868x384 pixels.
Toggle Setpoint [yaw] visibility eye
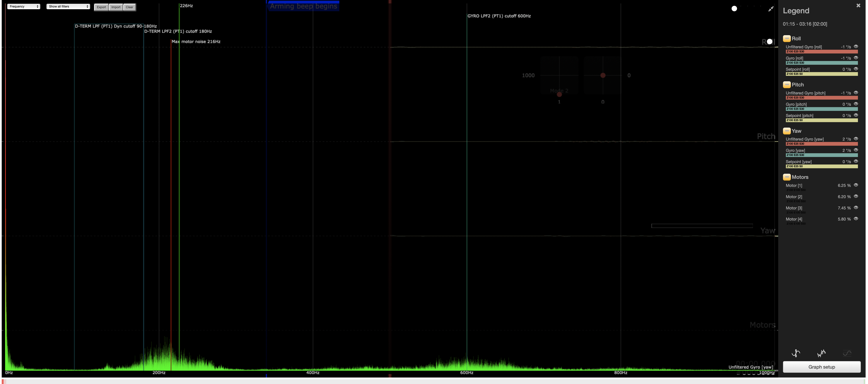tap(856, 161)
